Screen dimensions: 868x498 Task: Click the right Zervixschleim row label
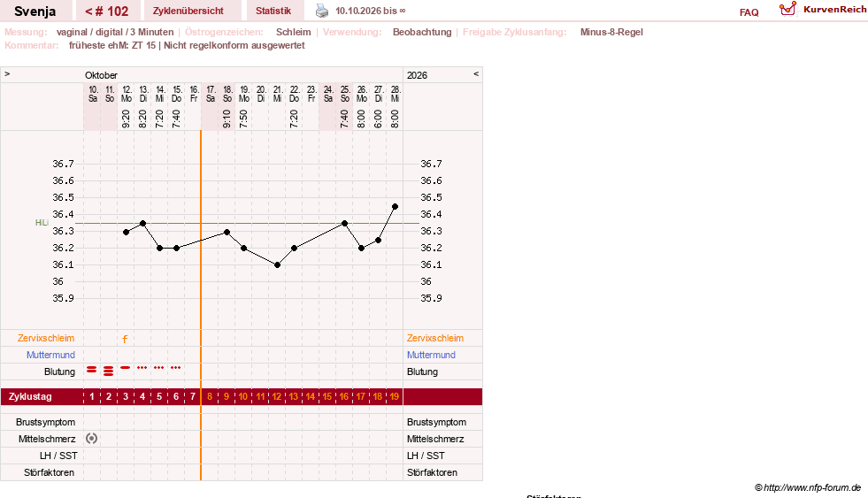435,338
